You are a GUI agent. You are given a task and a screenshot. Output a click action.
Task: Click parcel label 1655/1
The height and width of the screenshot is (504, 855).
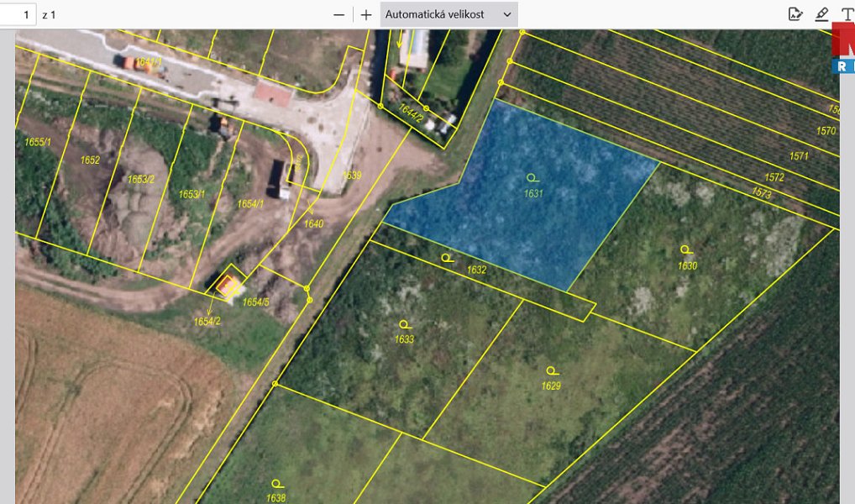pyautogui.click(x=38, y=142)
